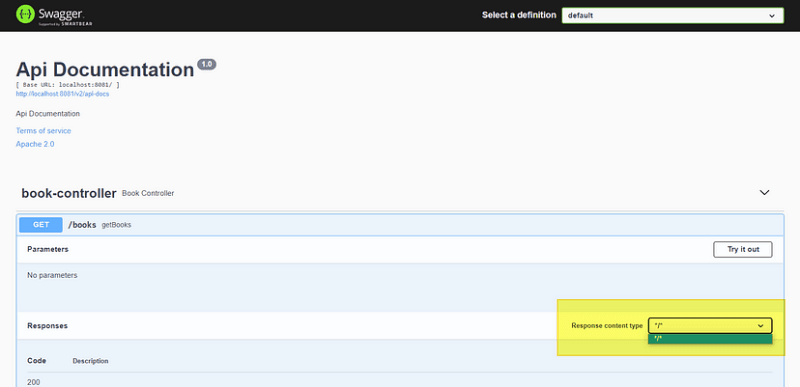Collapse the /books getBooks operation
This screenshot has width=800, height=387.
click(401, 225)
